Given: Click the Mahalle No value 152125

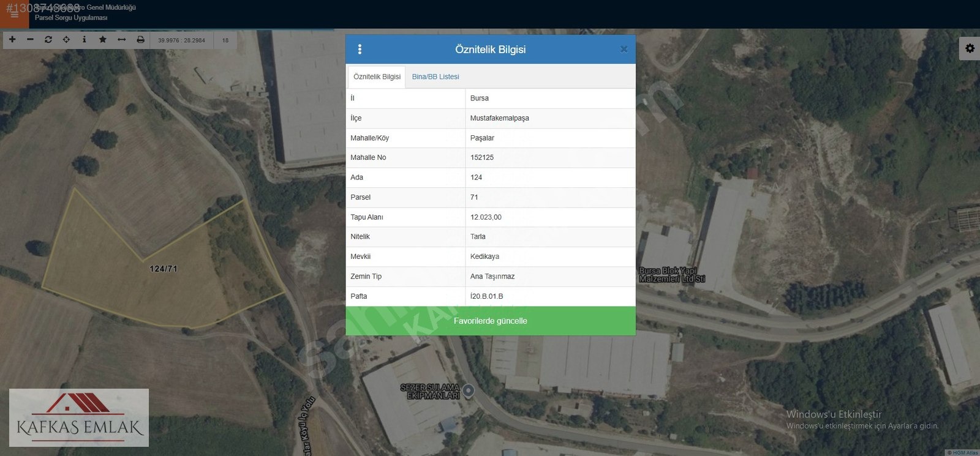Looking at the screenshot, I should (x=482, y=158).
